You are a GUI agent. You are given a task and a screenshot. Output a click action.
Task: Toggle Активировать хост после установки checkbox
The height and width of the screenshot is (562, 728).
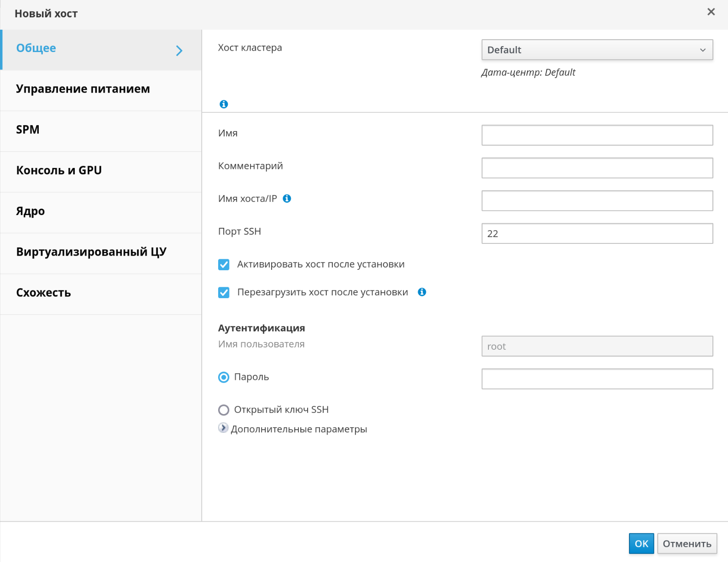(224, 265)
